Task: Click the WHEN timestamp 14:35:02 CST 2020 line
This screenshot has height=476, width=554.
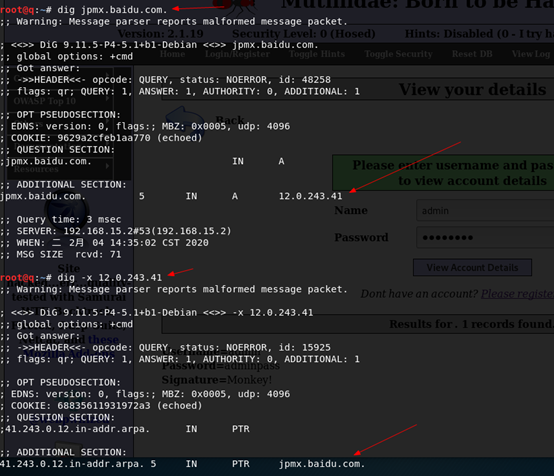Action: [104, 243]
